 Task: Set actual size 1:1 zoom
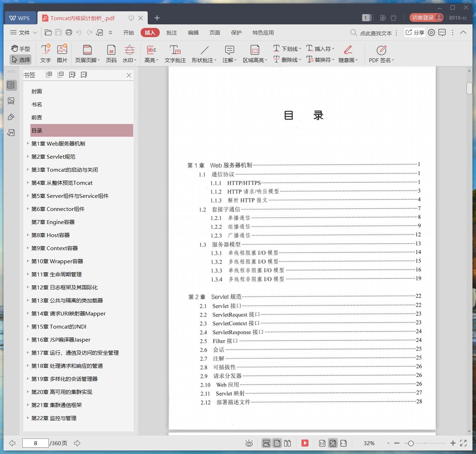[322, 443]
